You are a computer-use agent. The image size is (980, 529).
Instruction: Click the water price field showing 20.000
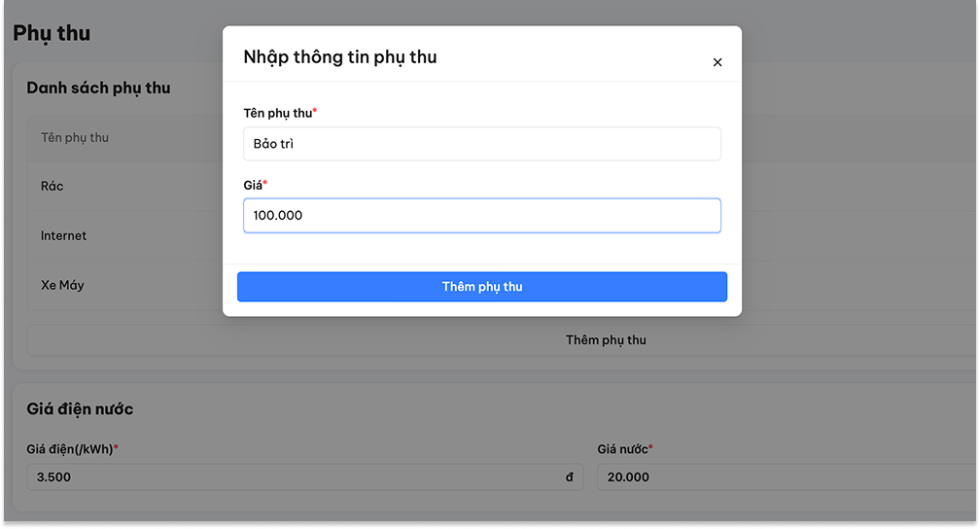[778, 477]
